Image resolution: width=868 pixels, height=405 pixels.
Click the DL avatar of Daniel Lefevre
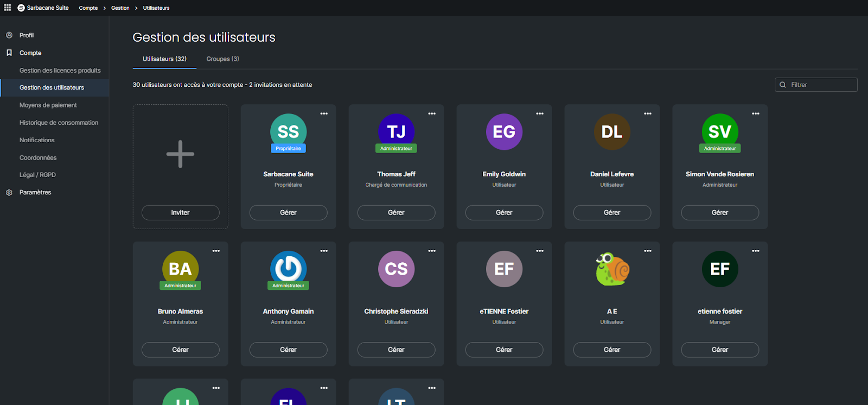click(x=612, y=131)
